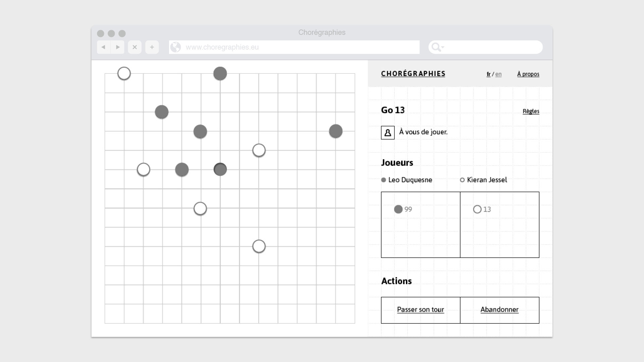Click the score value 99
Screen dimensions: 644x362
click(x=408, y=209)
